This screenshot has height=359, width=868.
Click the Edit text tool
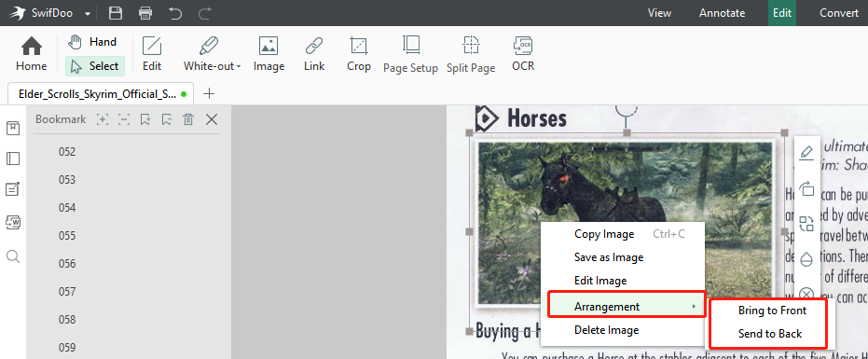152,54
